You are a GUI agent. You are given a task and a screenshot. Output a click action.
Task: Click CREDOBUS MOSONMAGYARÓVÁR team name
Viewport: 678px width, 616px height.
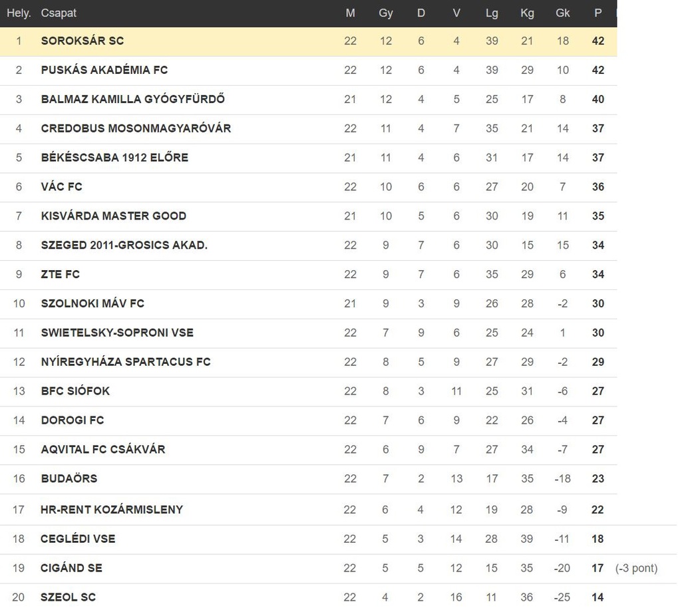[136, 128]
